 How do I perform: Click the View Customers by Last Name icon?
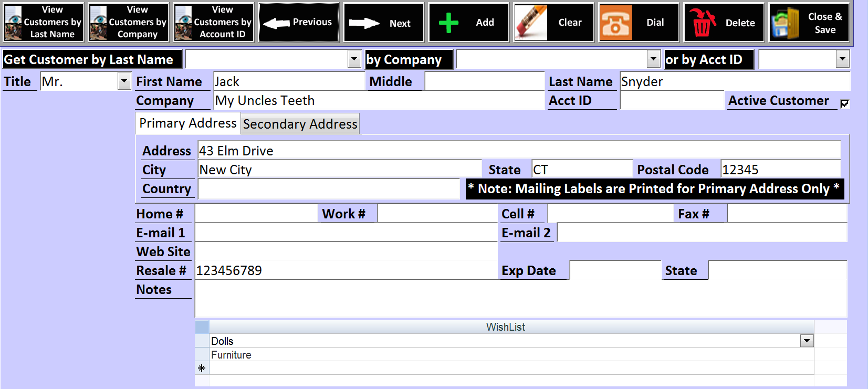[14, 23]
